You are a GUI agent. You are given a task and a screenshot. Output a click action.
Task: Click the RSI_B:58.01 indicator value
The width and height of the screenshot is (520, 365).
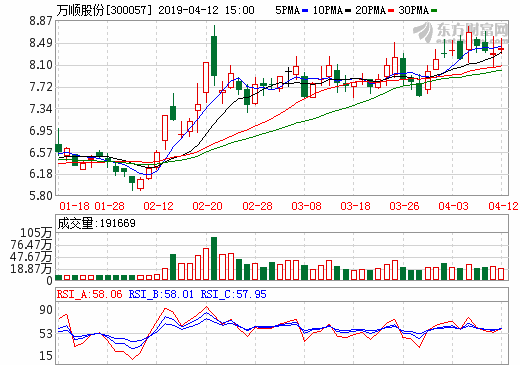[161, 294]
